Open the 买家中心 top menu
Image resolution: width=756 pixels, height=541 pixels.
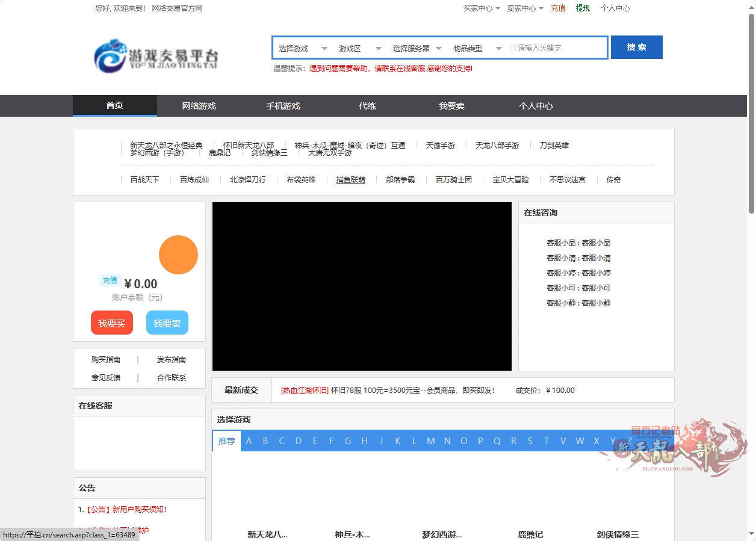coord(481,8)
